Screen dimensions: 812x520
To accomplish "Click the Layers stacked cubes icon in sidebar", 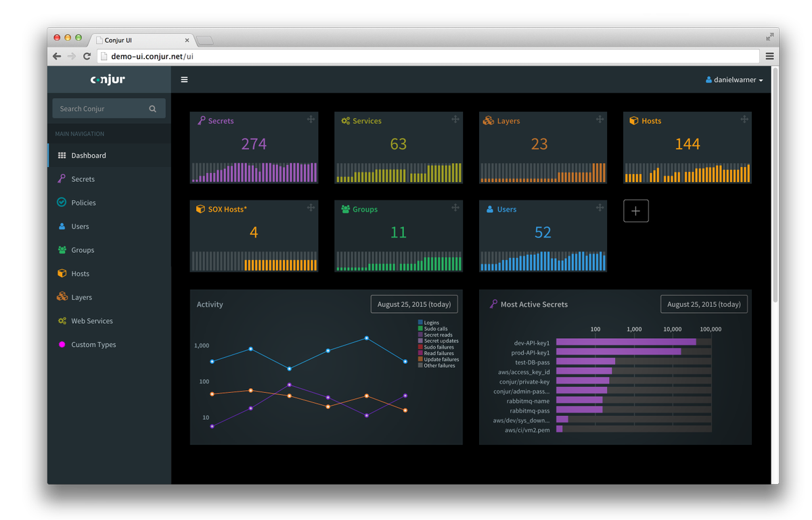I will 62,297.
